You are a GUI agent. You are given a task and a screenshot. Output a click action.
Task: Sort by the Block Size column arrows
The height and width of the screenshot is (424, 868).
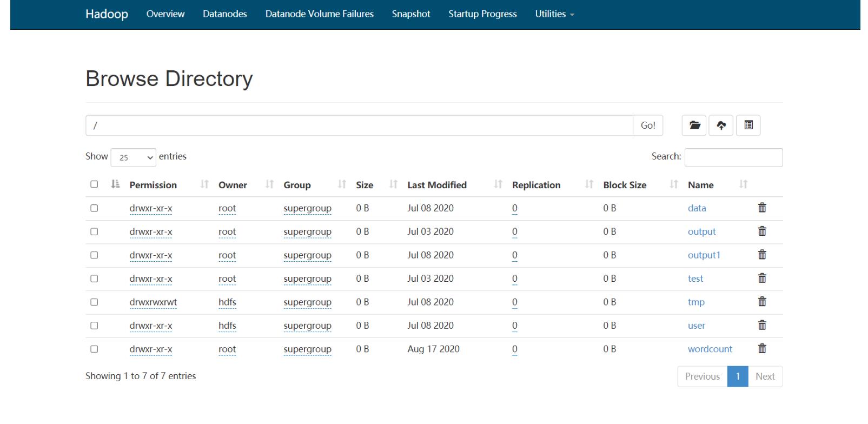(x=673, y=184)
